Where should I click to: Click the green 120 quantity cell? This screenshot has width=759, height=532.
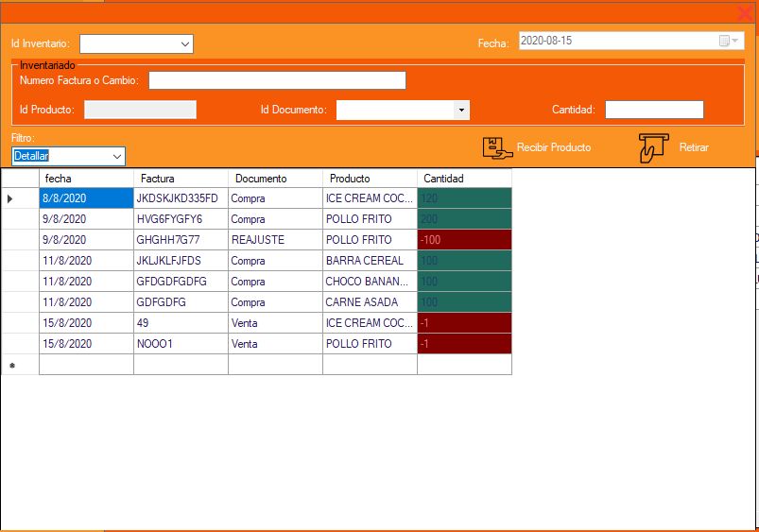click(x=464, y=198)
